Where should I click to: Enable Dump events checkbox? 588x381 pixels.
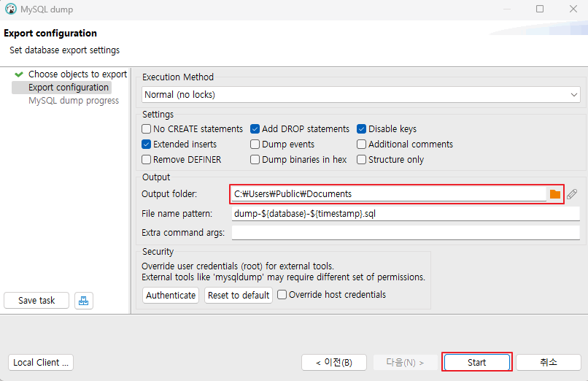point(255,145)
